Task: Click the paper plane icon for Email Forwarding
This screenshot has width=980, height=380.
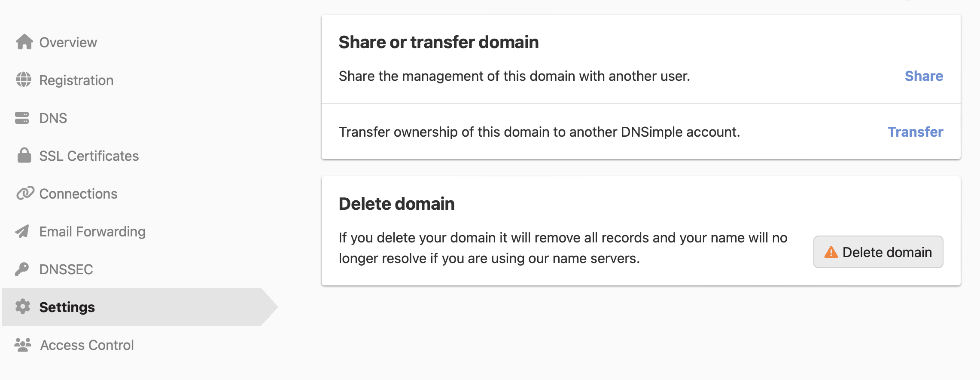Action: (x=24, y=231)
